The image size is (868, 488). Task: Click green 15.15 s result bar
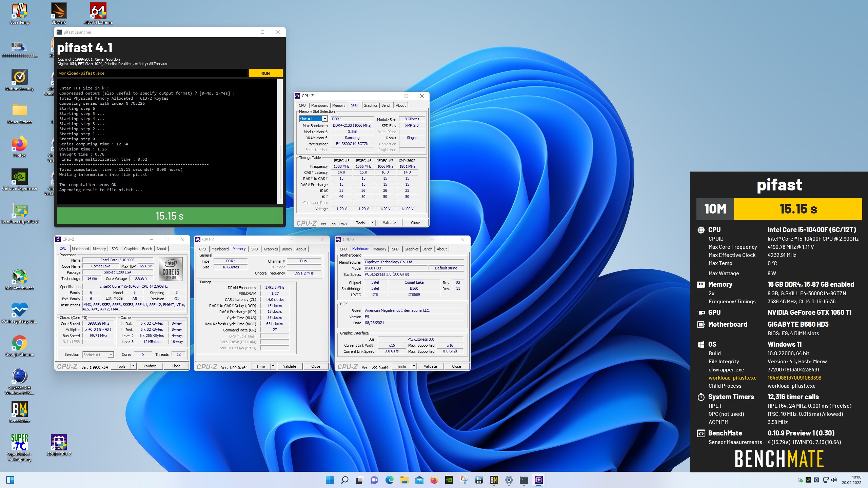click(170, 216)
